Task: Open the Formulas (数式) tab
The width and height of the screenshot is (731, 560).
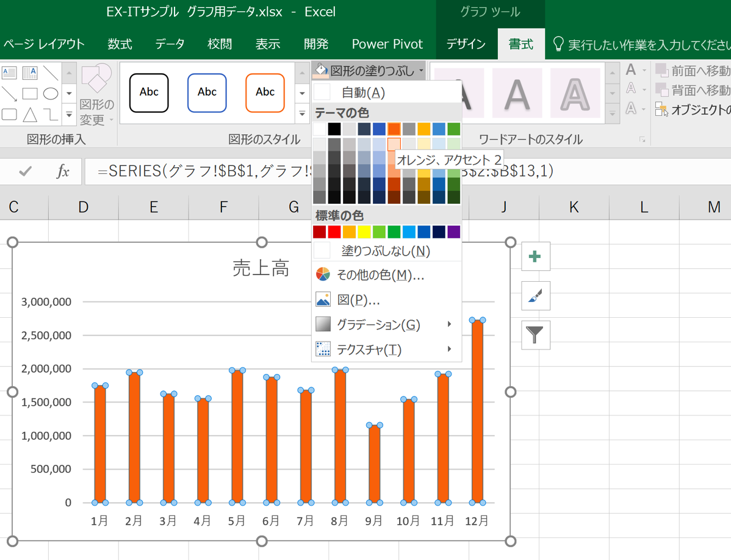Action: [x=120, y=45]
